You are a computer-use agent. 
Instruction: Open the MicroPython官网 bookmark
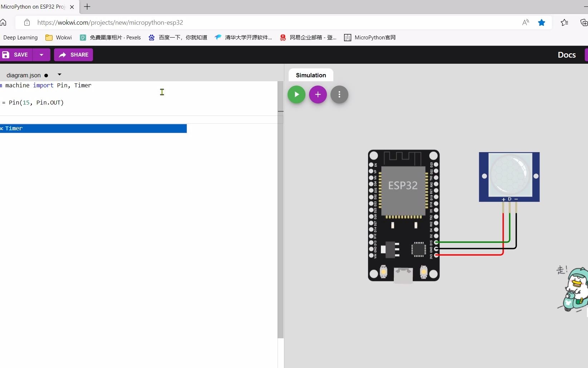(x=369, y=37)
